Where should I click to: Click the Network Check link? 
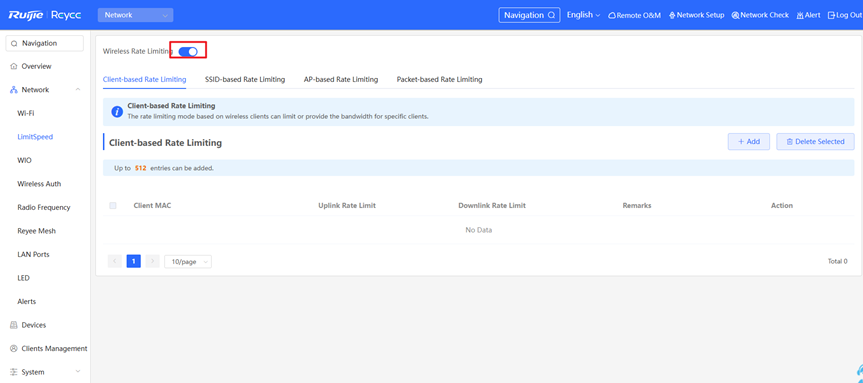tap(760, 15)
